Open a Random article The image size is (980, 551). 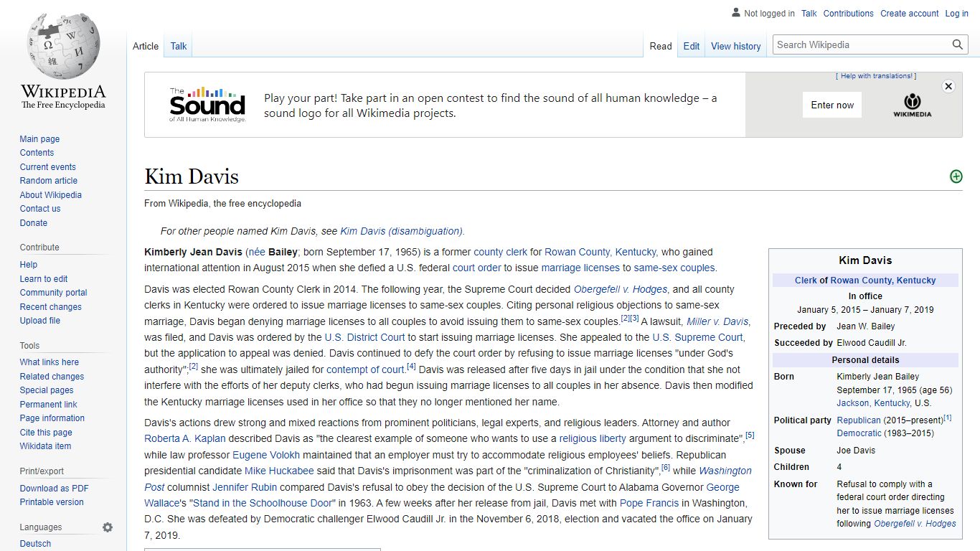pyautogui.click(x=49, y=181)
